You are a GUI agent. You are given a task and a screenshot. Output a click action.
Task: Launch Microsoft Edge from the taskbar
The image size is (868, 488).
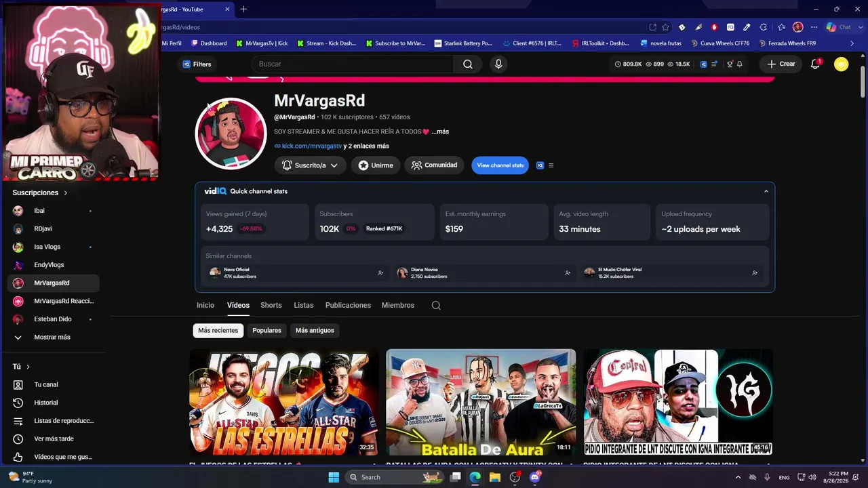click(475, 477)
